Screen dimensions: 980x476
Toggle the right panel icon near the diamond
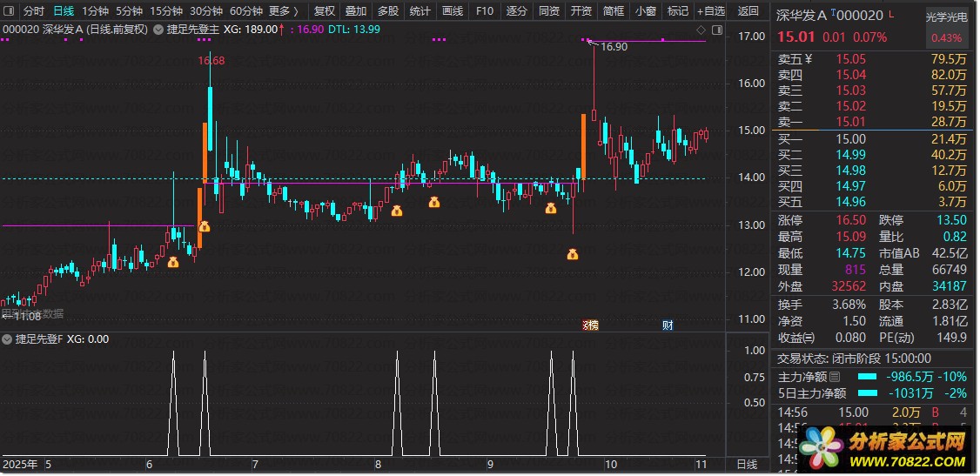[717, 30]
